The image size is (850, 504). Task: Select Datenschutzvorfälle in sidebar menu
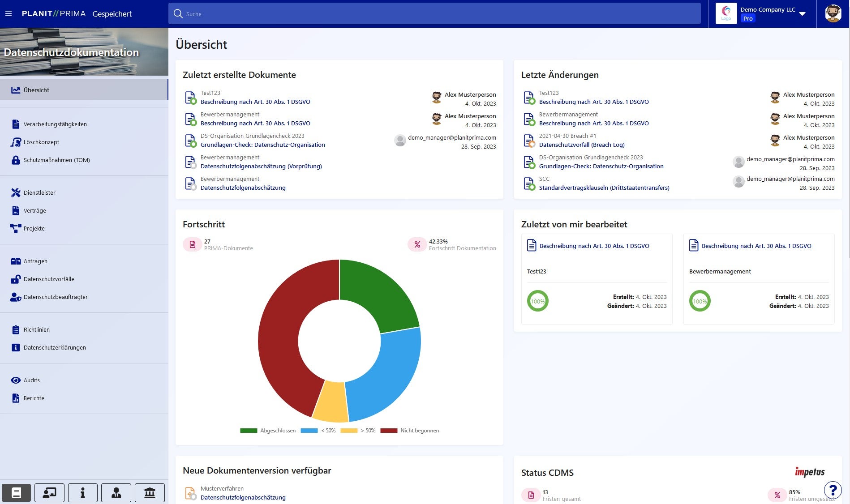pos(49,279)
